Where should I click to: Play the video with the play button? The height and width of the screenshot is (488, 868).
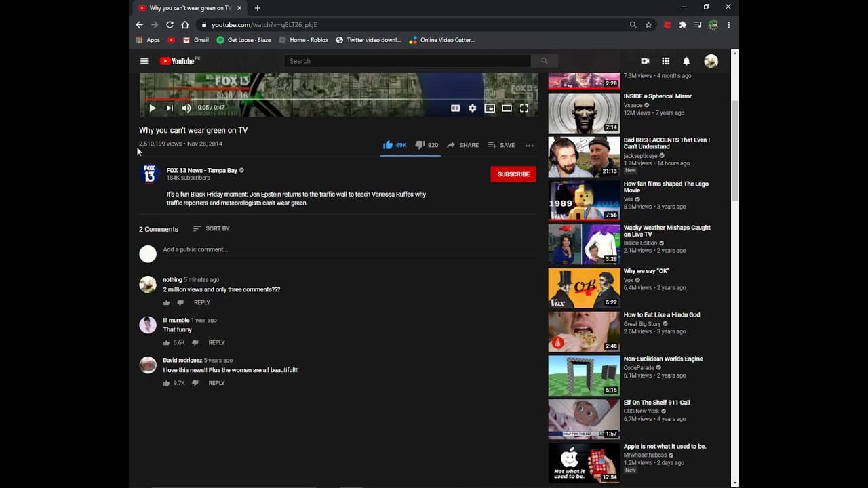pyautogui.click(x=152, y=108)
